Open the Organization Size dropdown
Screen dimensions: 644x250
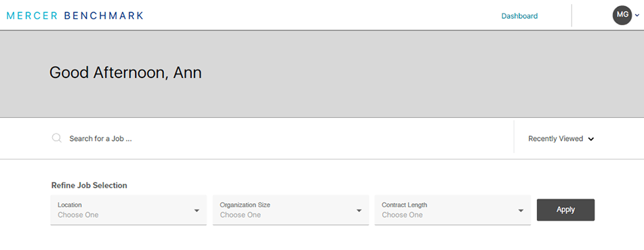290,210
